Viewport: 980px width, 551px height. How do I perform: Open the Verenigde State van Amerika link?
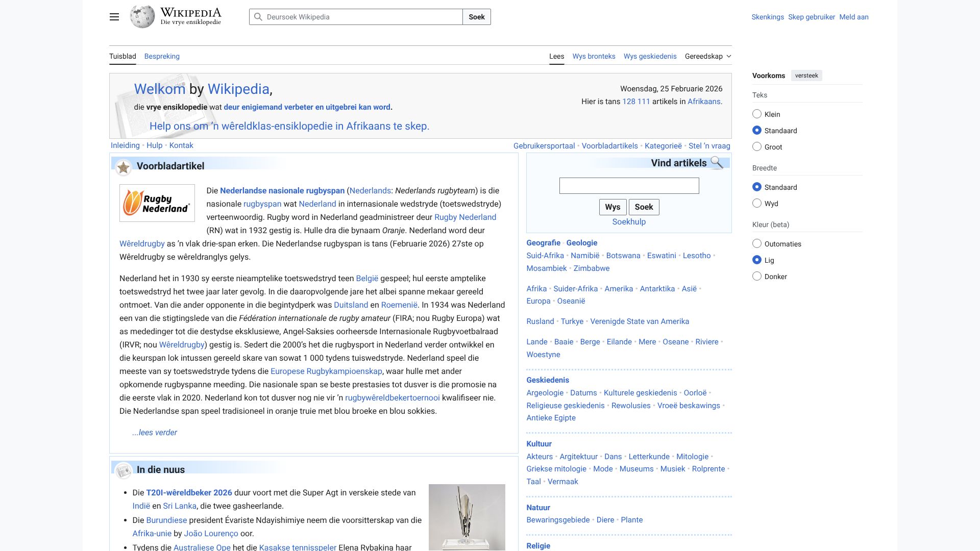(x=640, y=321)
